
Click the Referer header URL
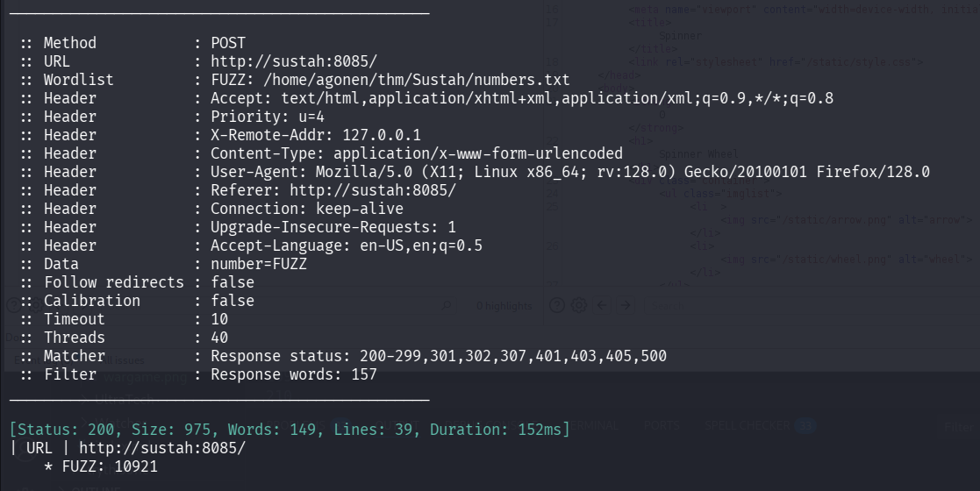point(372,190)
